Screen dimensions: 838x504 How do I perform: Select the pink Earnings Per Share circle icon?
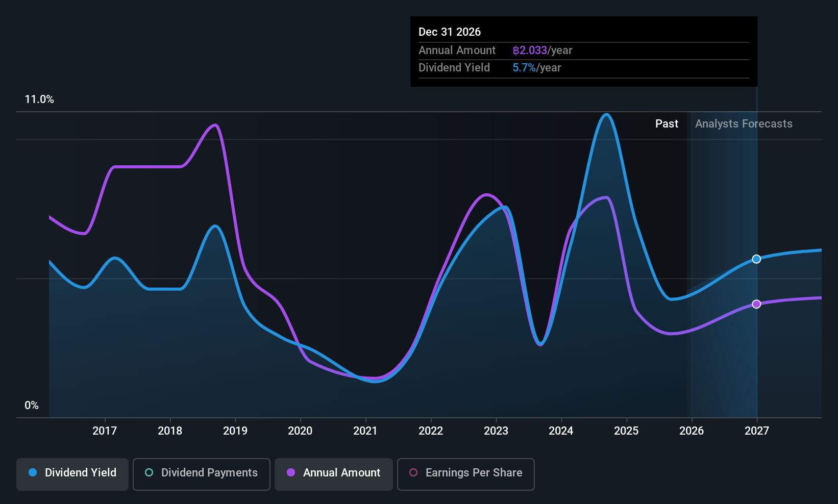(x=413, y=473)
